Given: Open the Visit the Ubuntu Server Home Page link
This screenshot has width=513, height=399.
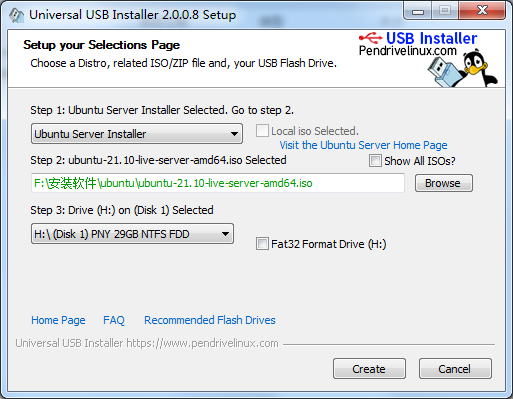Looking at the screenshot, I should click(363, 145).
